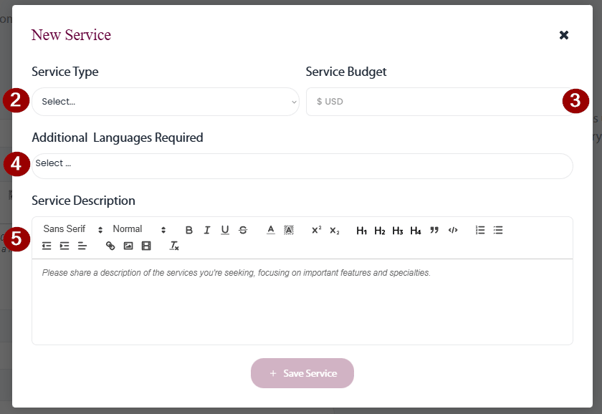602x414 pixels.
Task: Toggle bold formatting in description editor
Action: 189,230
